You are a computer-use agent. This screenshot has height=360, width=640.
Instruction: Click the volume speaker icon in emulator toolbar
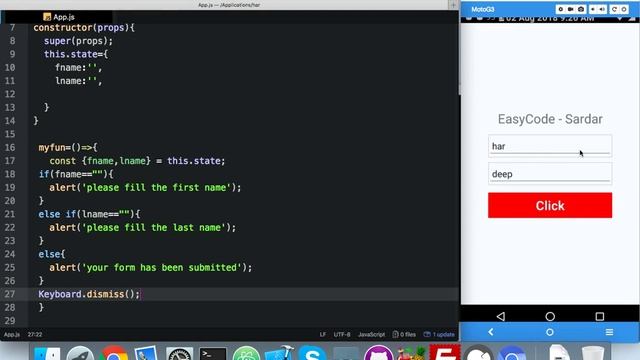[602, 9]
